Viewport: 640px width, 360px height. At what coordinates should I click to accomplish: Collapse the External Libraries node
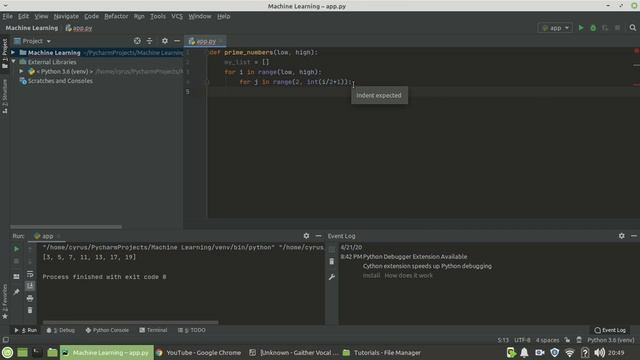(13, 62)
